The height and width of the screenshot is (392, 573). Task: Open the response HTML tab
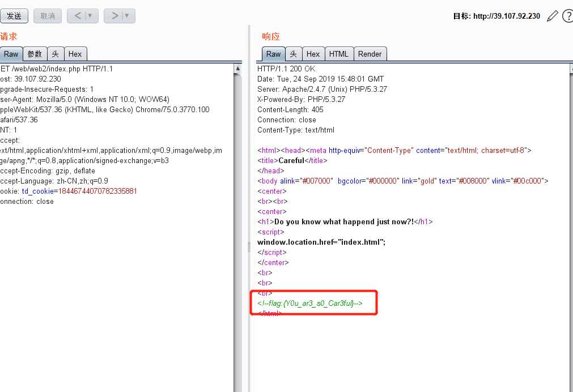pos(339,54)
